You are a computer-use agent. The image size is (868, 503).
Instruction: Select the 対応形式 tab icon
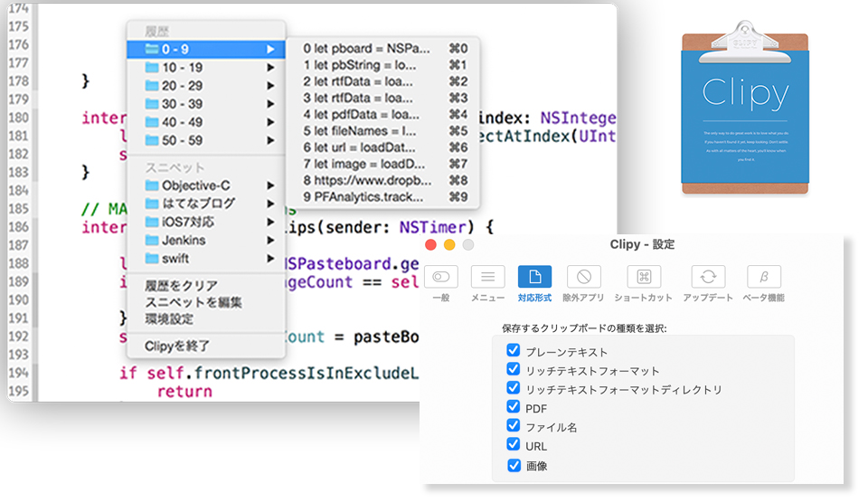click(x=534, y=277)
